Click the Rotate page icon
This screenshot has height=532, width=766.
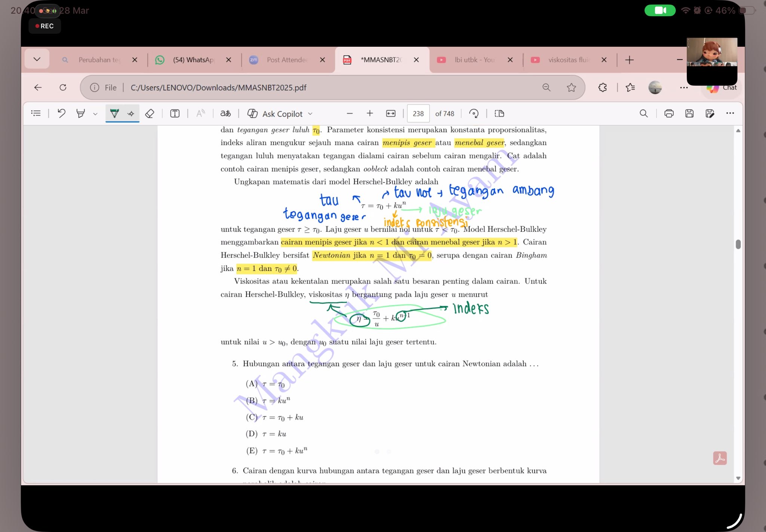[x=474, y=113]
